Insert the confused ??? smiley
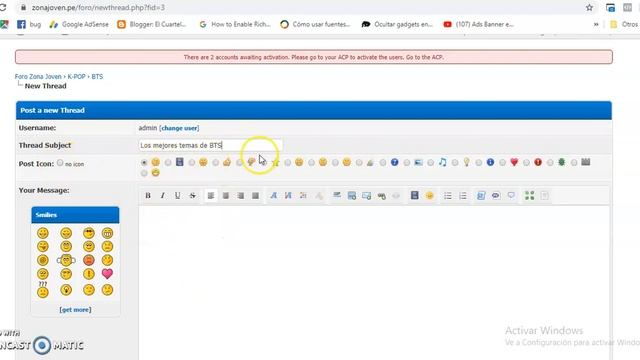640x360 pixels. (x=43, y=289)
